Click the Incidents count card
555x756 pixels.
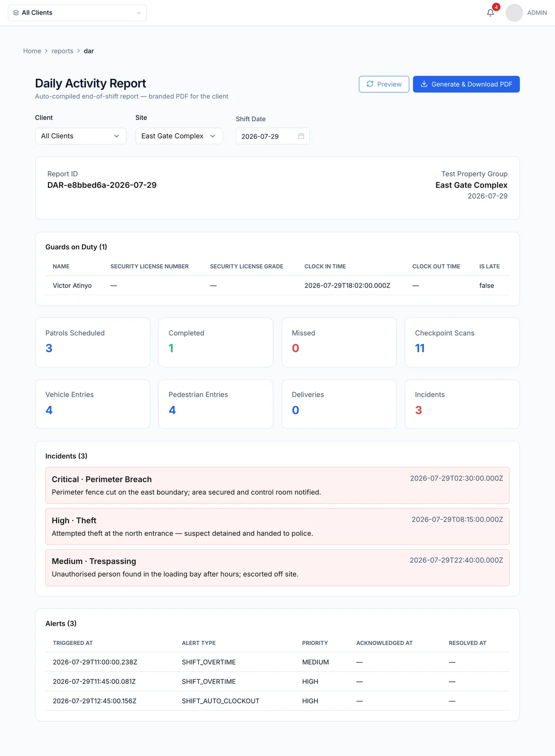point(462,404)
